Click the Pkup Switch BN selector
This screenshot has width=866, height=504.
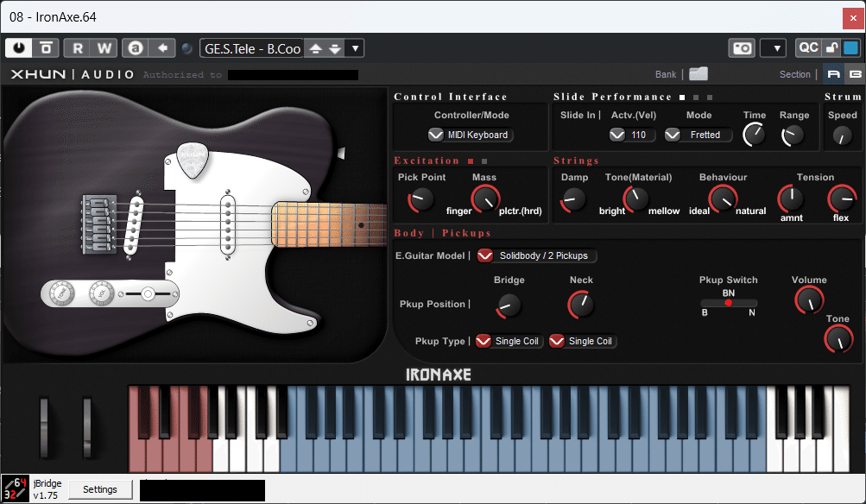pyautogui.click(x=729, y=303)
